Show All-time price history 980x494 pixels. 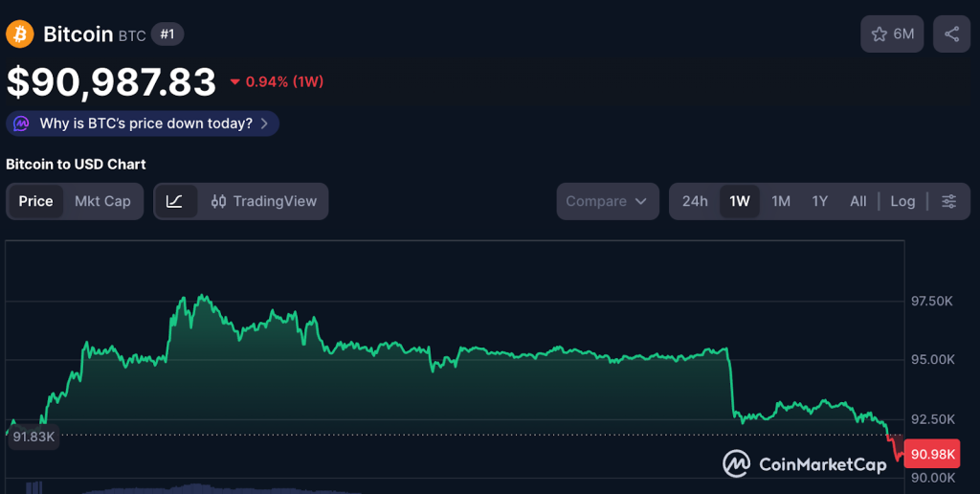[857, 201]
